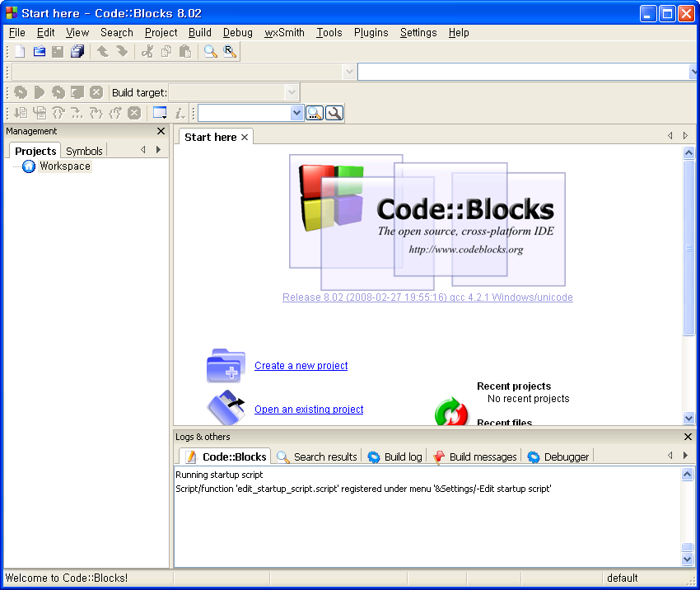Select the Replace toolbar icon
The height and width of the screenshot is (590, 700).
point(229,51)
